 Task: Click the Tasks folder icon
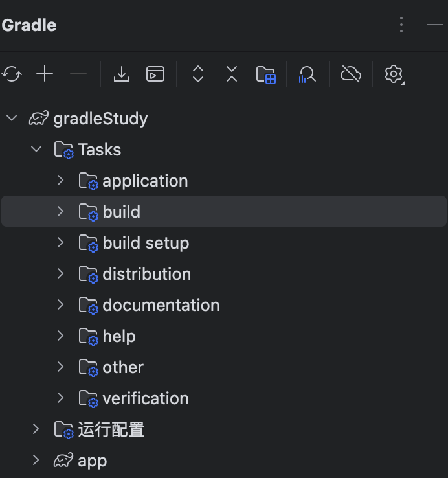click(63, 150)
